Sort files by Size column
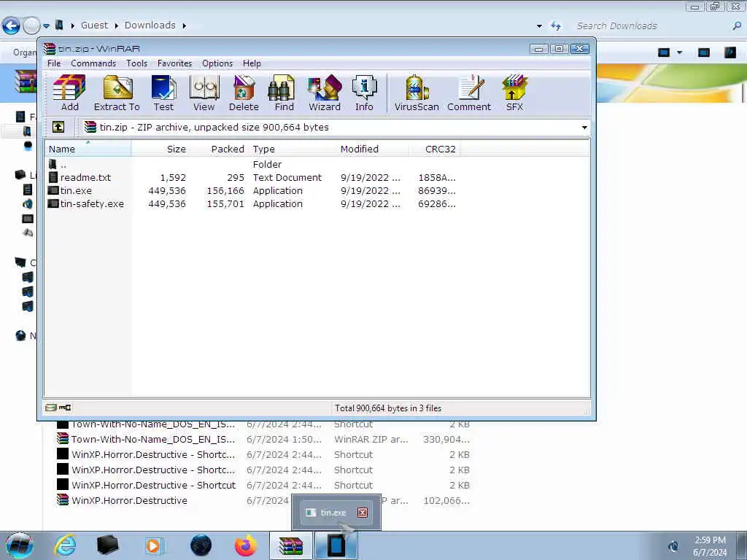The height and width of the screenshot is (560, 747). pos(160,149)
